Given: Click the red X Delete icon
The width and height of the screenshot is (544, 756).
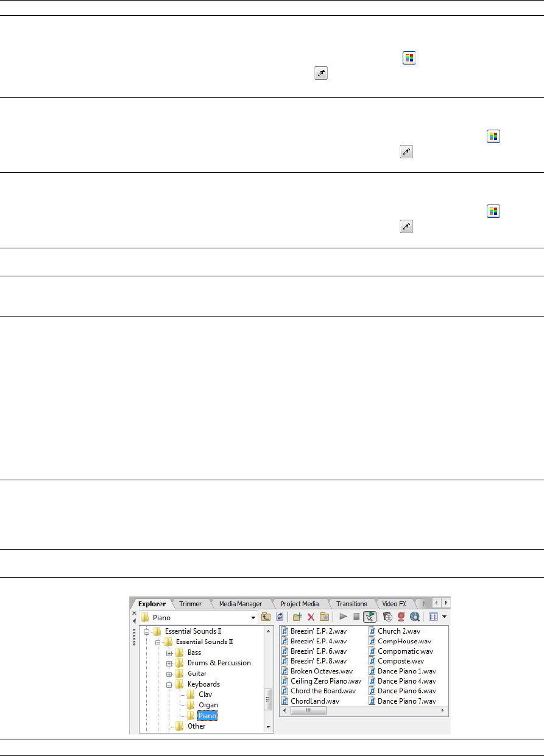Looking at the screenshot, I should pyautogui.click(x=311, y=617).
